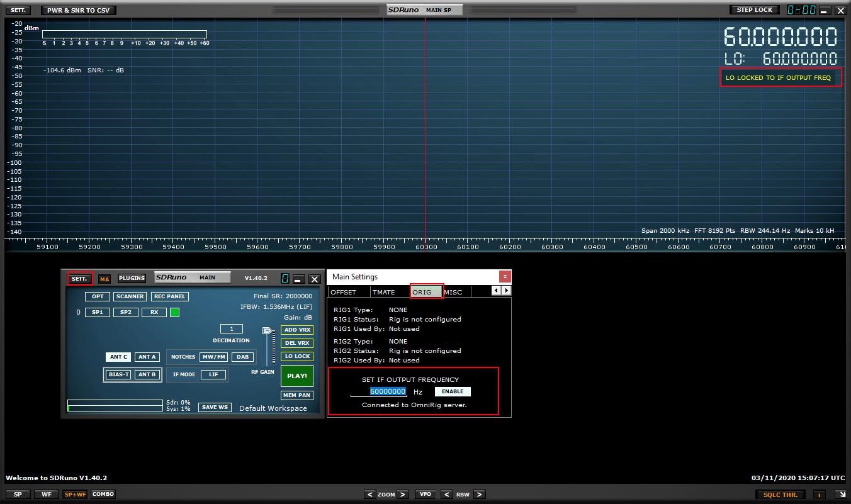Click ENABLE for IF output frequency
Image resolution: width=851 pixels, height=504 pixels.
click(x=453, y=391)
